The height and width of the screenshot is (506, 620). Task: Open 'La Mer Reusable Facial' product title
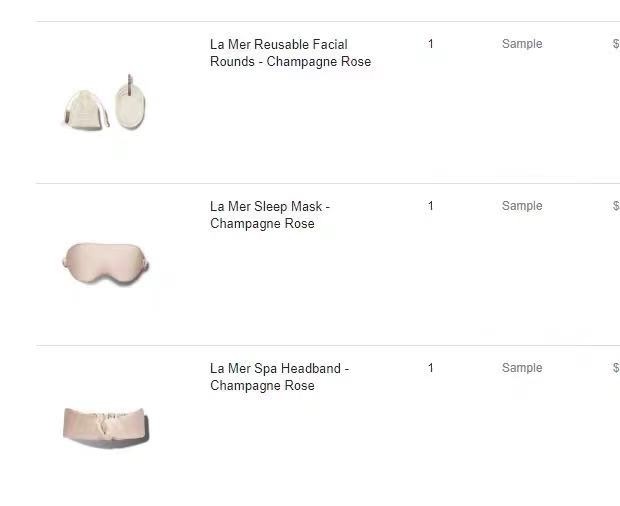(x=279, y=44)
